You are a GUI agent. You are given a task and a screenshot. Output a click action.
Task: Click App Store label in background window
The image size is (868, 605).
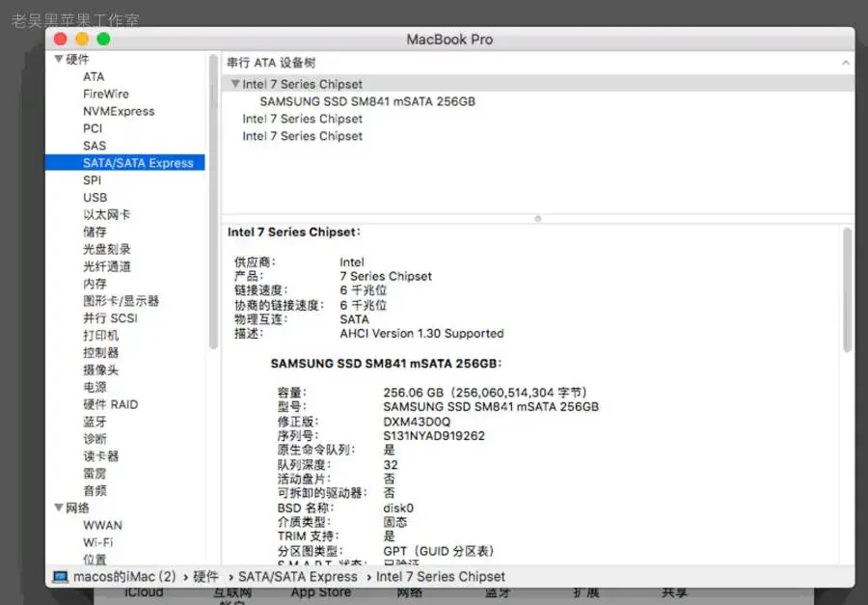point(321,592)
